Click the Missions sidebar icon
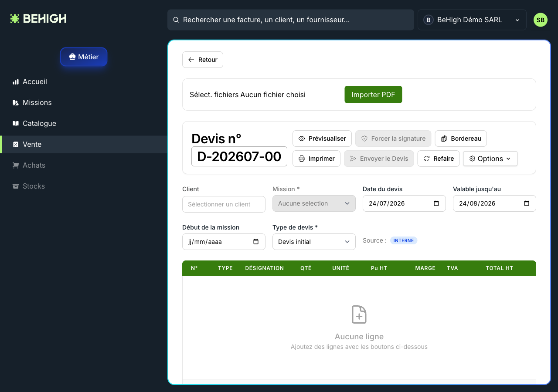 16,102
